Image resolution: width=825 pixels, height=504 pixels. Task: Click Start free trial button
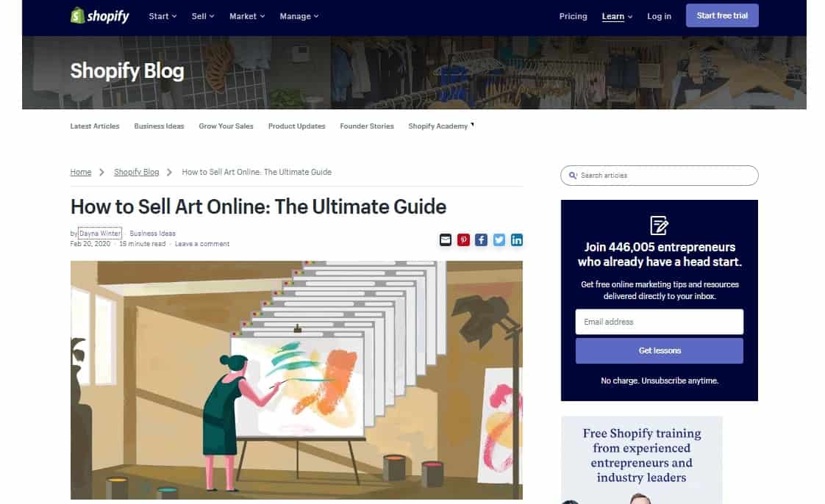(722, 15)
